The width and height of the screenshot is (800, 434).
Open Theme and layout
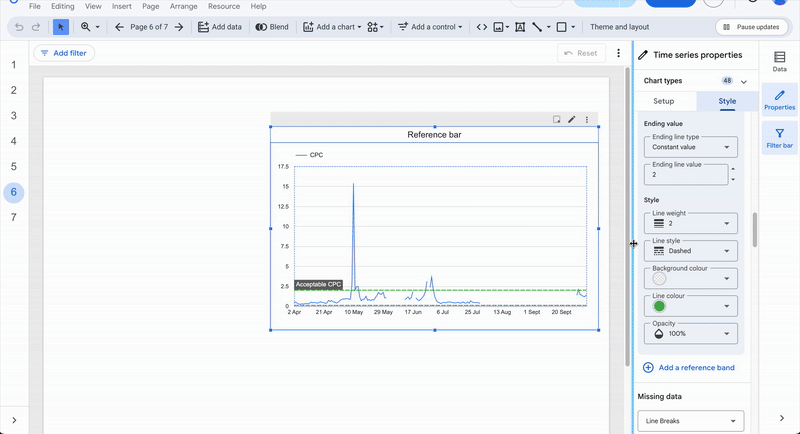[619, 27]
